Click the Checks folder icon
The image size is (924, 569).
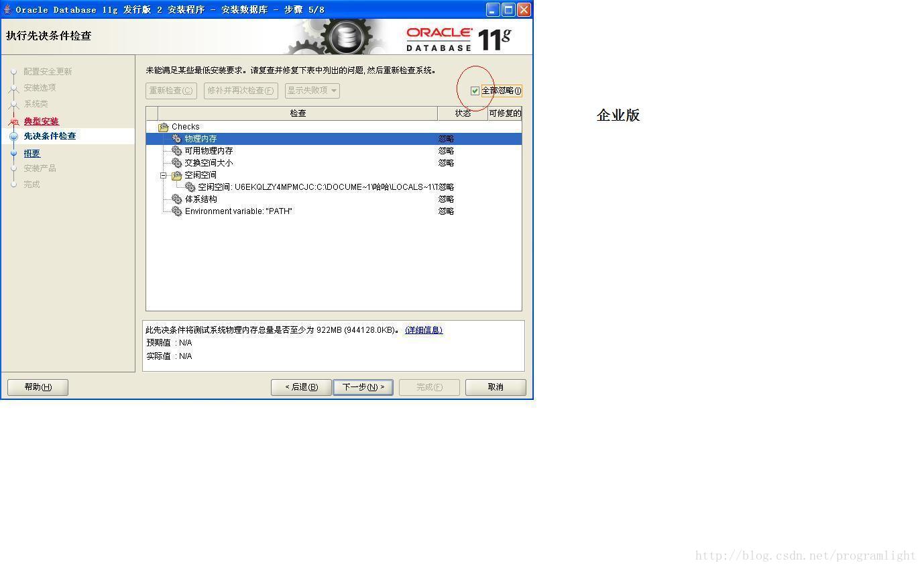click(x=163, y=127)
